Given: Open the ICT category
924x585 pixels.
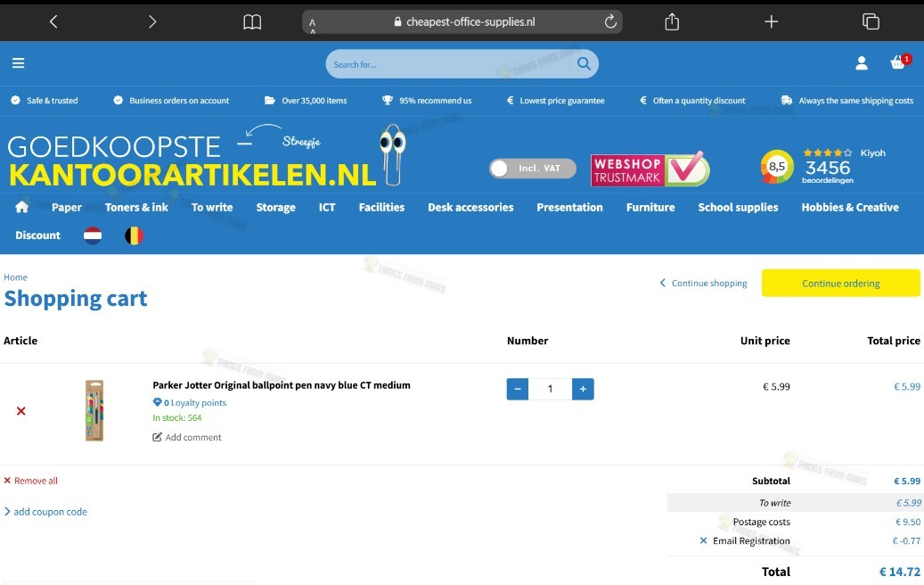Looking at the screenshot, I should pos(327,208).
